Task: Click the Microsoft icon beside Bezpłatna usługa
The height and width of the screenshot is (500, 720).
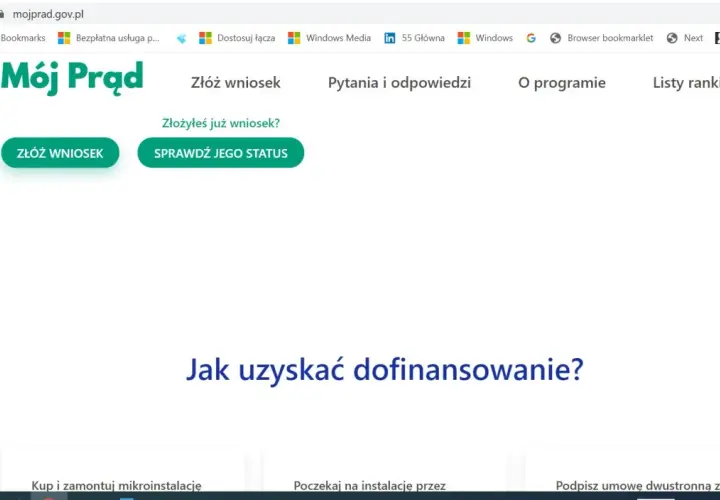Action: pos(64,38)
